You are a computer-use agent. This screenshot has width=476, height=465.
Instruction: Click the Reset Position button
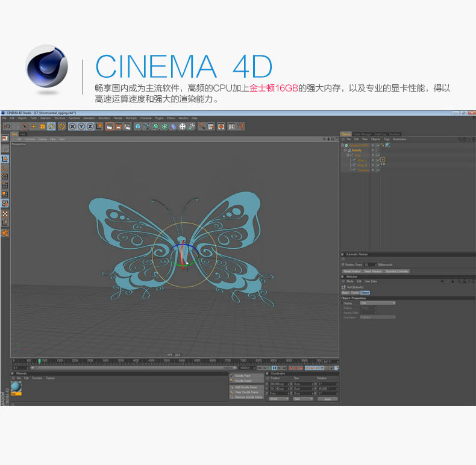tap(352, 272)
